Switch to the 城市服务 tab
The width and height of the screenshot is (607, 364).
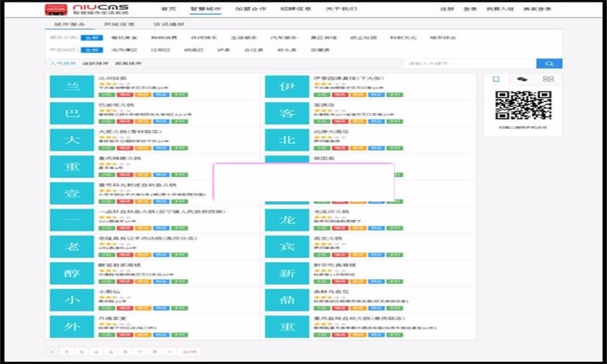coord(70,24)
